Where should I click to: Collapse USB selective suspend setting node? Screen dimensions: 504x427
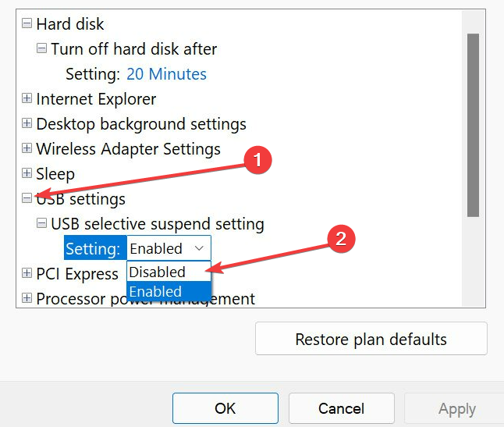tap(42, 224)
